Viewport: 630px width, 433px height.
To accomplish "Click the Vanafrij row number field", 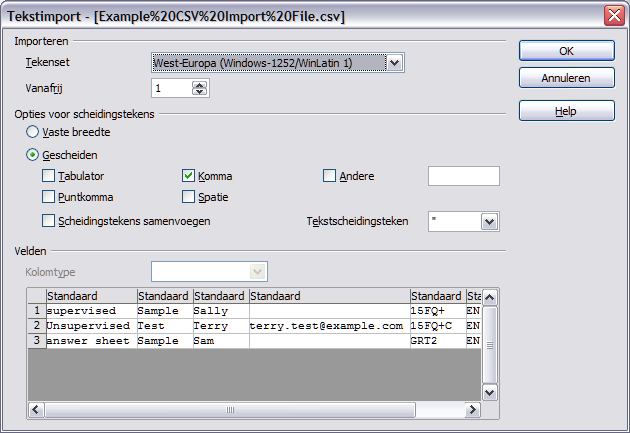I will 171,88.
